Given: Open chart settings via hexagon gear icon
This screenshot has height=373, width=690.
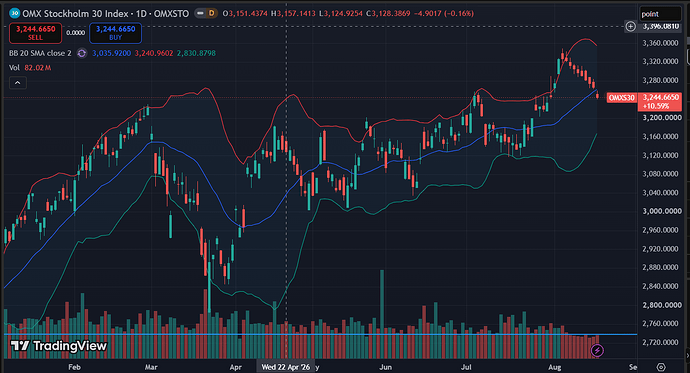Looking at the screenshot, I should [x=661, y=367].
